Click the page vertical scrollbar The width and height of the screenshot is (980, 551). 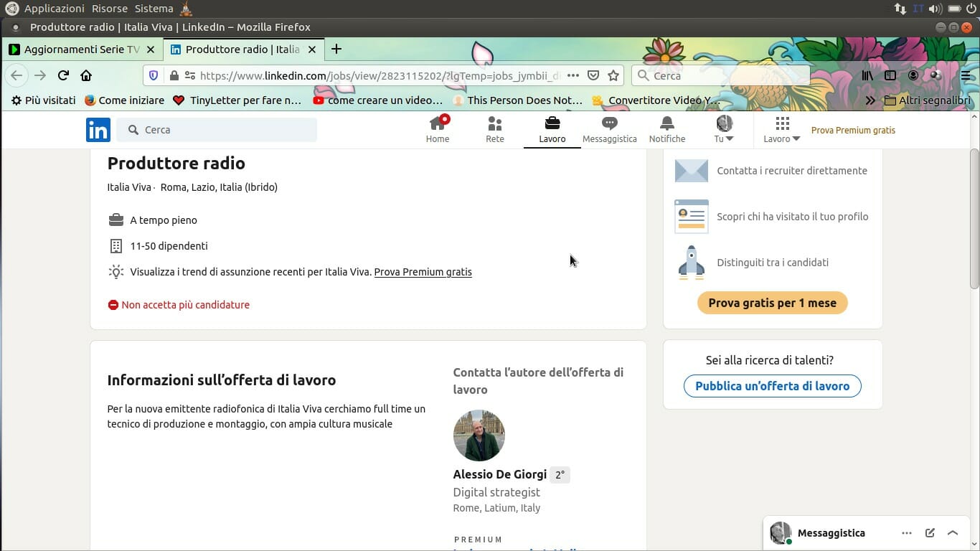[x=974, y=219]
